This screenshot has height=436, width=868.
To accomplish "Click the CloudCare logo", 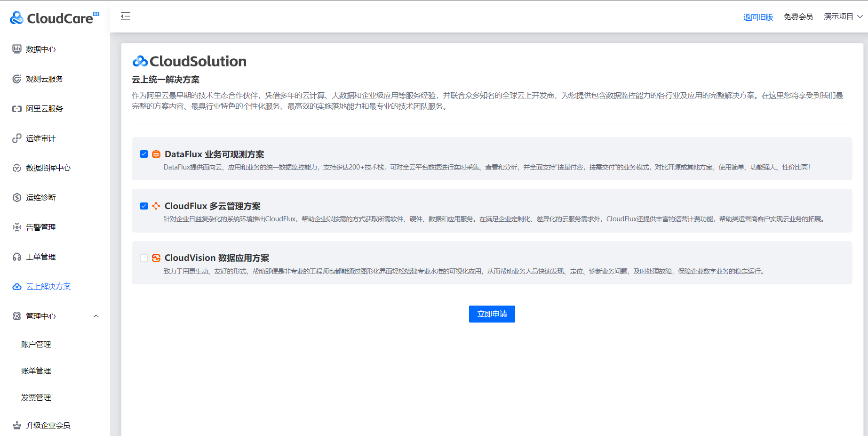I will click(55, 18).
